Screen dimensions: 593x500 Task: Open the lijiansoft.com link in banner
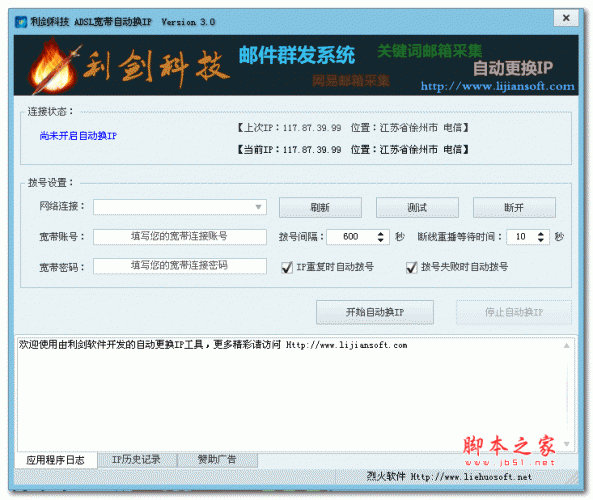[x=498, y=86]
